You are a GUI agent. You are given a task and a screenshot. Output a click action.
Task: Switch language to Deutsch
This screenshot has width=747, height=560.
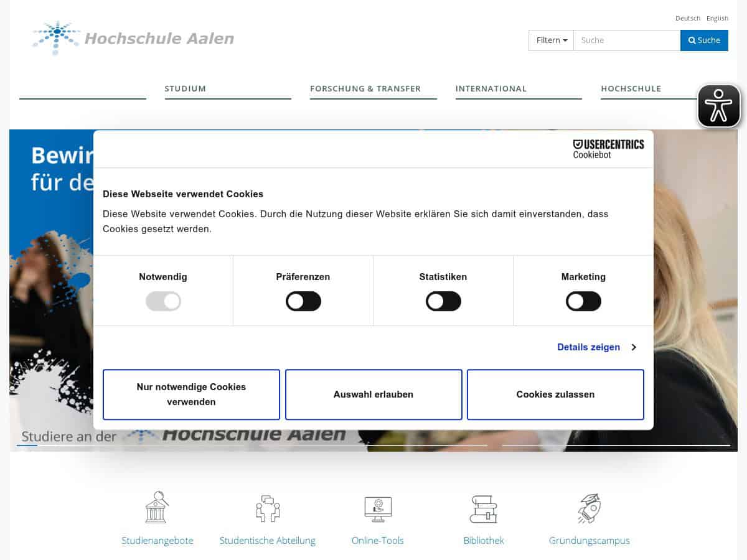coord(688,19)
